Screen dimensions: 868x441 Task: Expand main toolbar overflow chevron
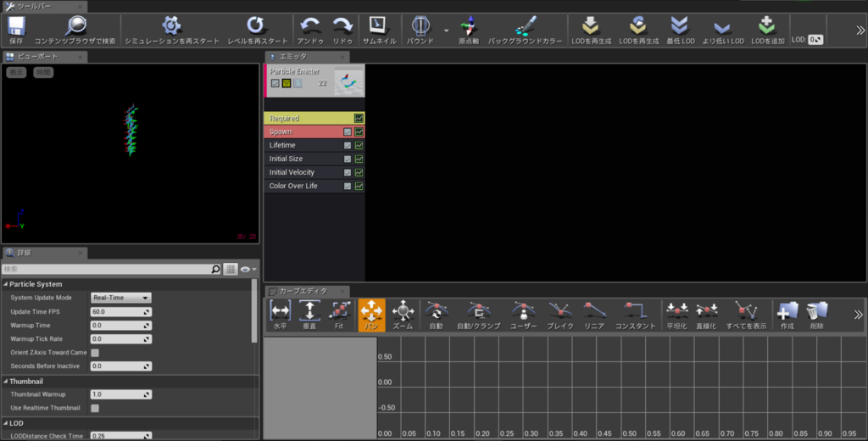click(860, 31)
